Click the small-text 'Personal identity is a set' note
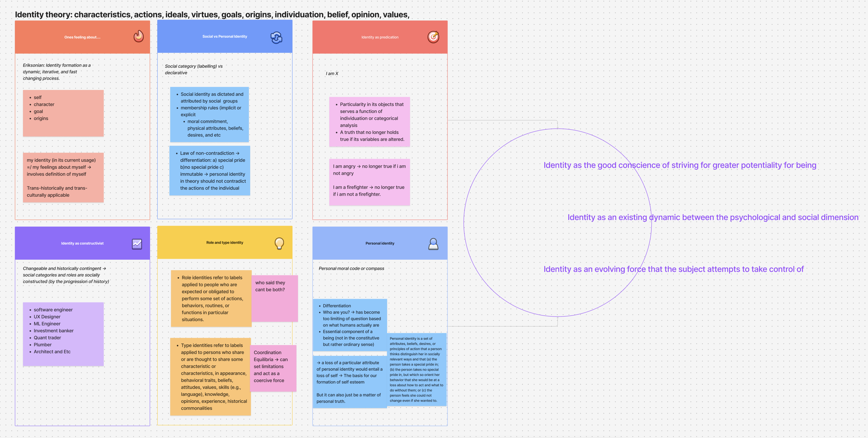 417,370
